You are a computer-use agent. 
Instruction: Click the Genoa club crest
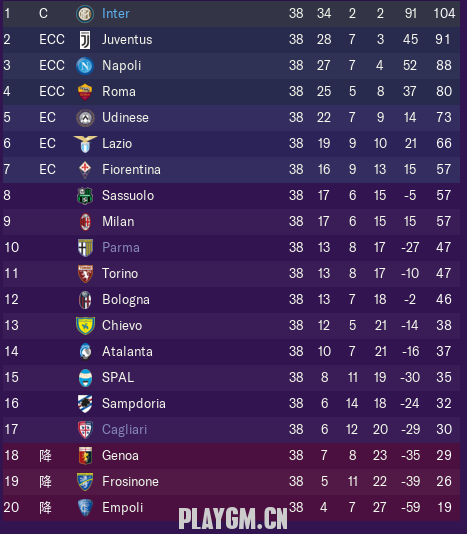85,456
